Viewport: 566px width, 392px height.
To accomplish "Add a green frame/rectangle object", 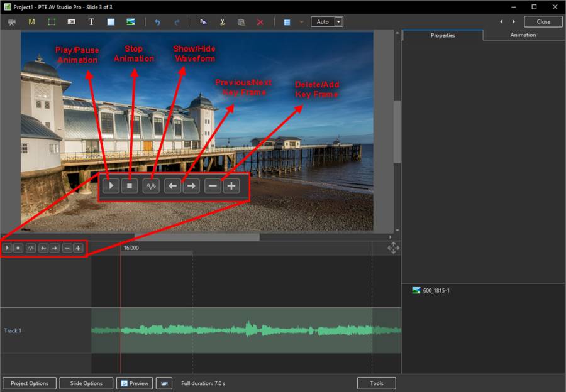I will [52, 22].
